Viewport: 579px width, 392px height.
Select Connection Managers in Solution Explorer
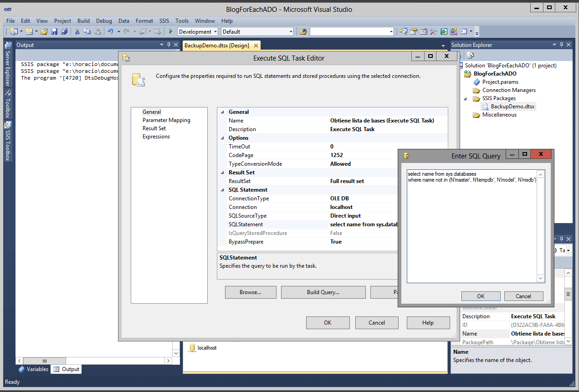(x=509, y=90)
